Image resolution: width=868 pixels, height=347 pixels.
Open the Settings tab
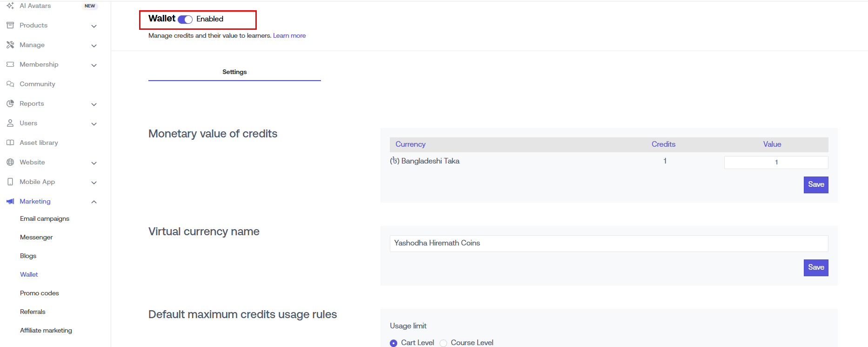coord(234,72)
